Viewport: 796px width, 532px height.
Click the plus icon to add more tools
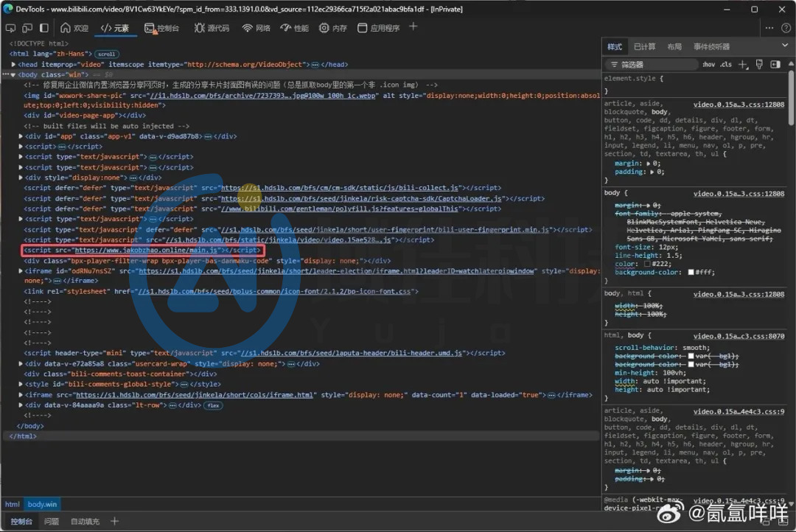413,27
